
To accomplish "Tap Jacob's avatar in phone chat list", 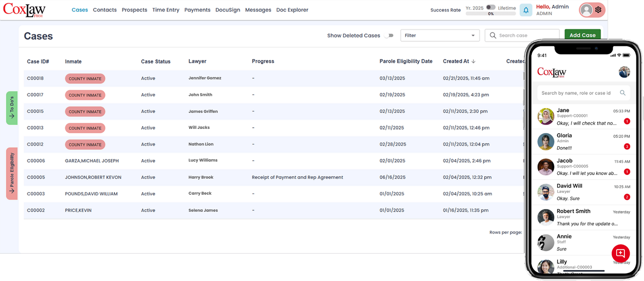I will [x=546, y=167].
